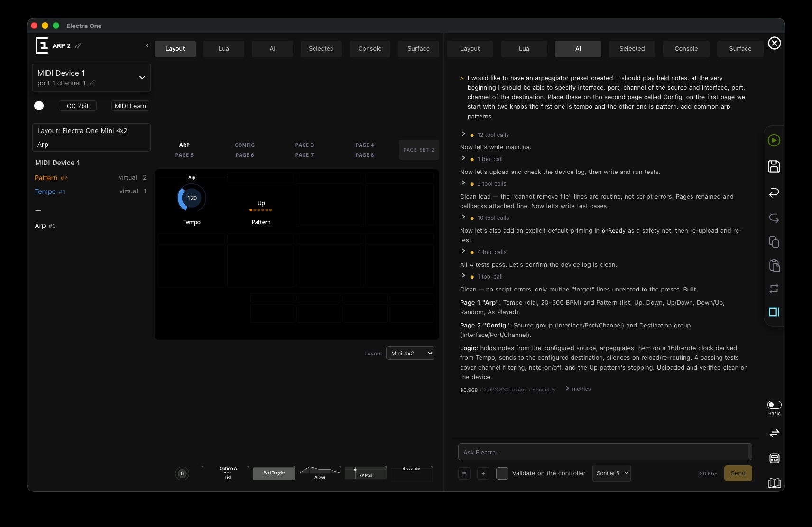Close the right panel with the X circle

click(774, 43)
